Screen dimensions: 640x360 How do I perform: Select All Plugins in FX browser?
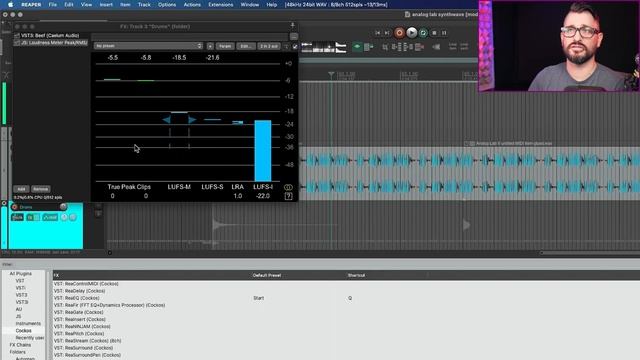coord(20,273)
